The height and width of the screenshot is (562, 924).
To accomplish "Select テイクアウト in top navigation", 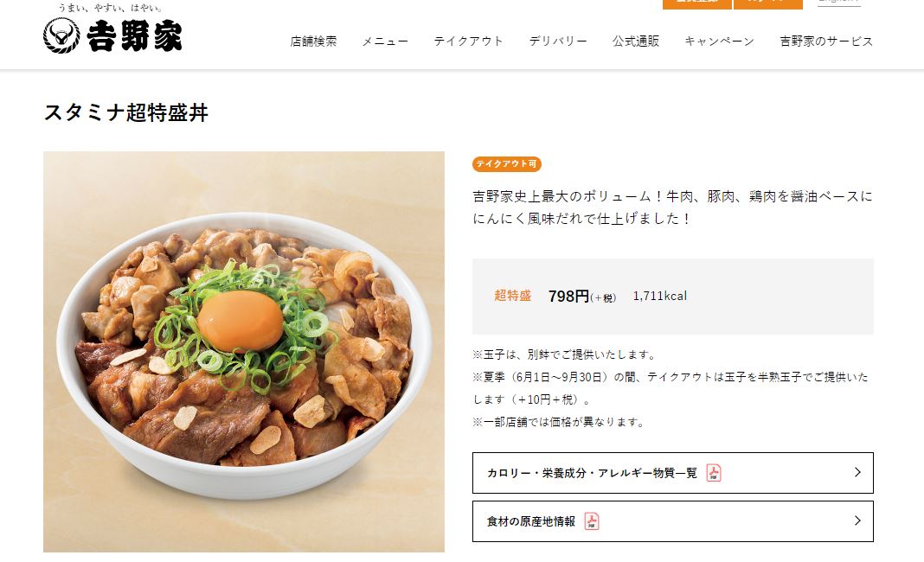I will point(468,42).
